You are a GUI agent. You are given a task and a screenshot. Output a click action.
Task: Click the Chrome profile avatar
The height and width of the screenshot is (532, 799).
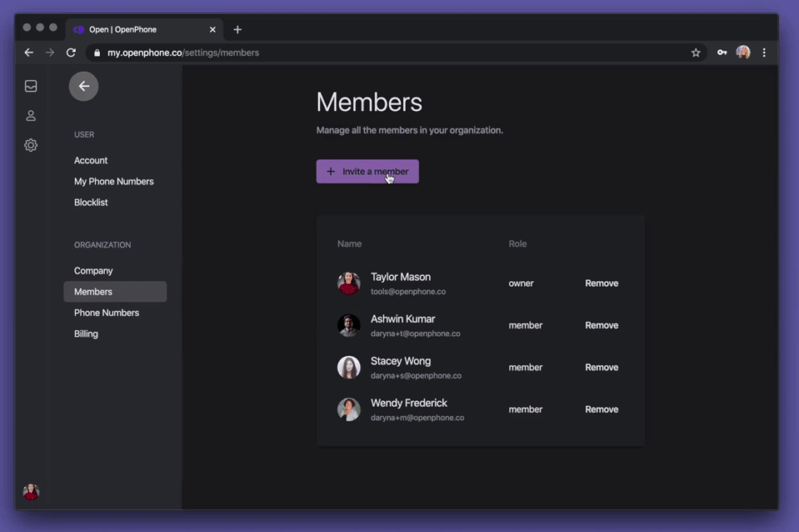(743, 53)
